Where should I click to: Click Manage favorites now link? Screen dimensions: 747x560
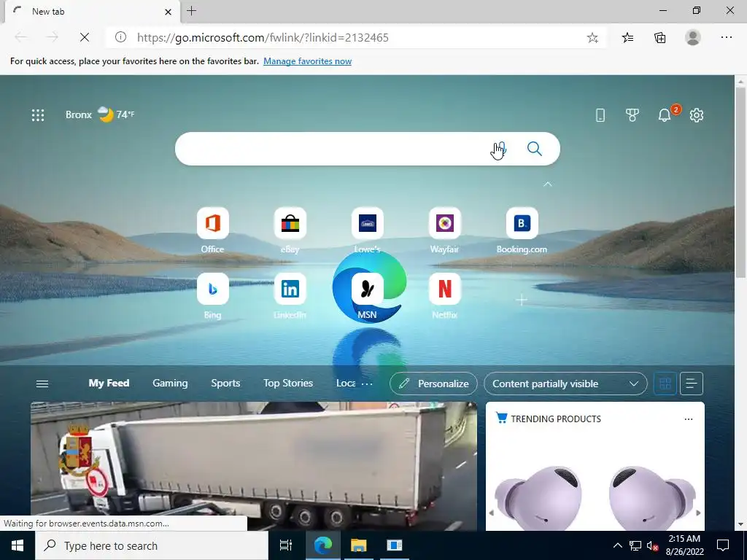point(307,61)
